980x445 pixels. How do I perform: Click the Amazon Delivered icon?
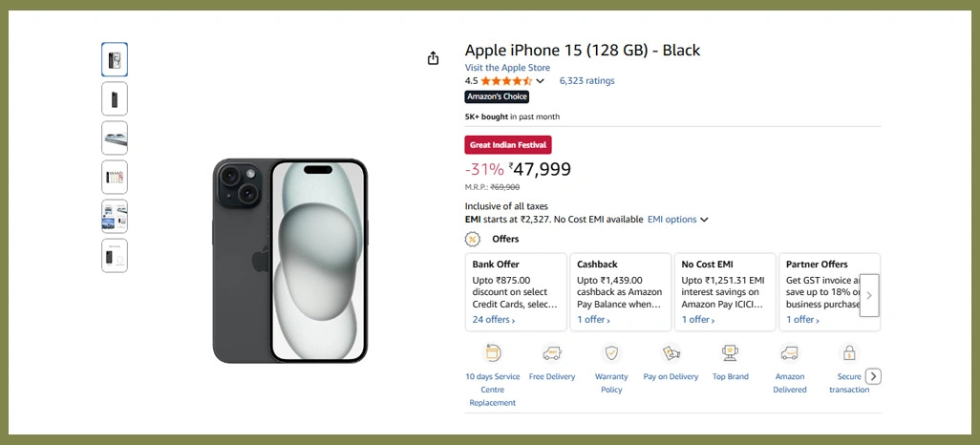pos(790,353)
